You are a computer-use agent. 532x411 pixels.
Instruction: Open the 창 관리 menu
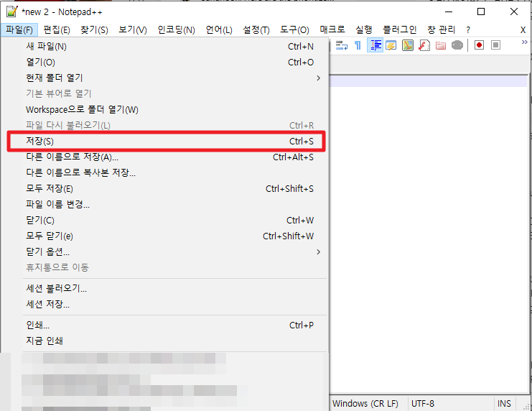coord(441,30)
